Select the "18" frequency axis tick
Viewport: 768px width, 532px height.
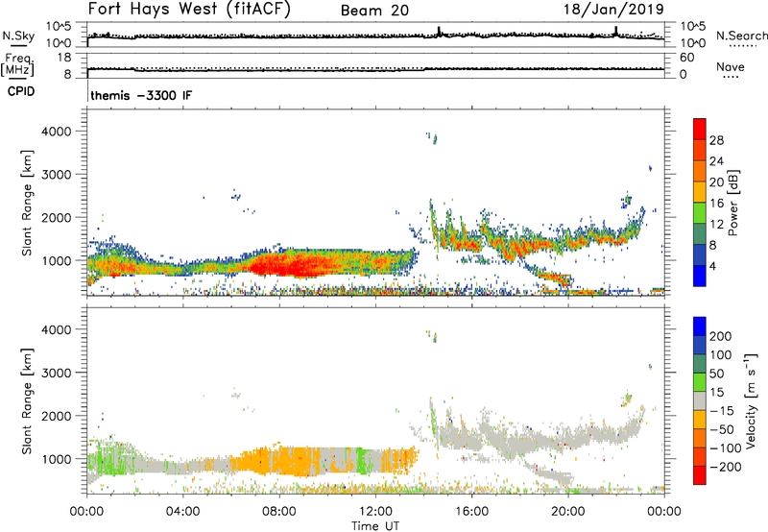click(x=64, y=58)
